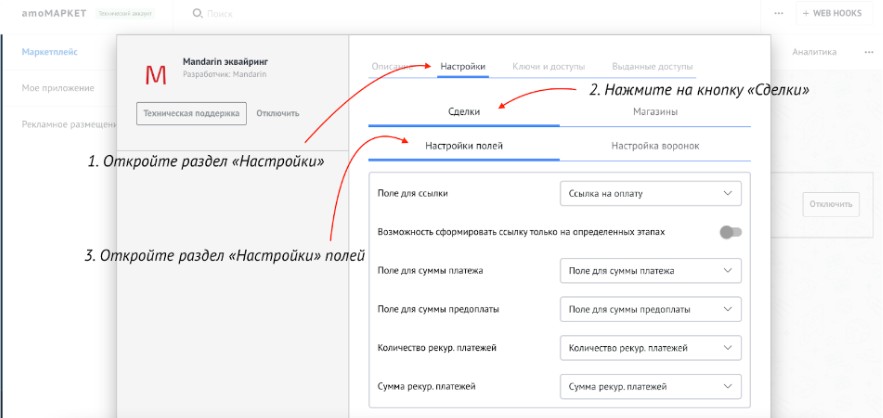This screenshot has height=418, width=883.
Task: Click the amoМАРКЕТ logo
Action: click(x=54, y=13)
